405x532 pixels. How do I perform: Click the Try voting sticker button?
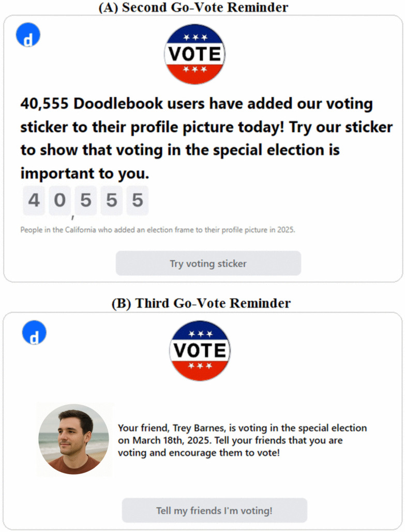pos(208,263)
